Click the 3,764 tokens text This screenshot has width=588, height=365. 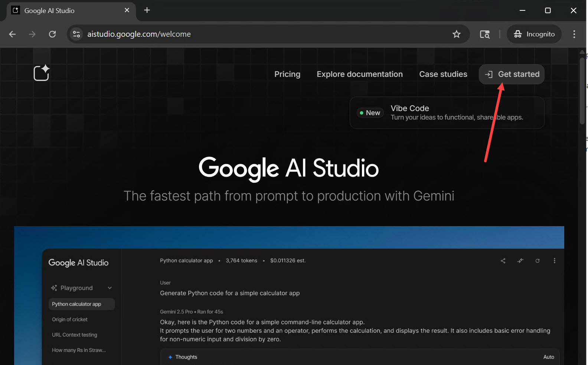point(241,261)
